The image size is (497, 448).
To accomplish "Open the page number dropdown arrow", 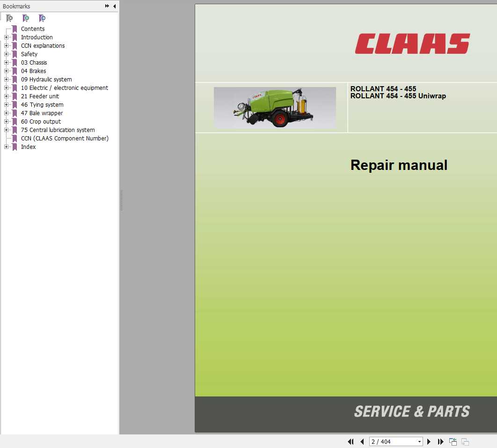I will 419,441.
